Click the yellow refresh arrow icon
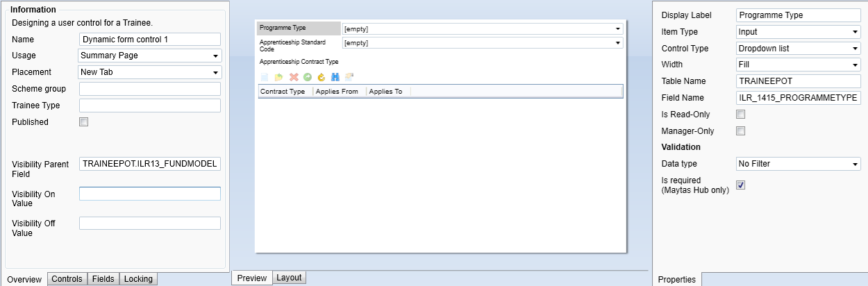Viewport: 868px width, 286px height. (321, 77)
